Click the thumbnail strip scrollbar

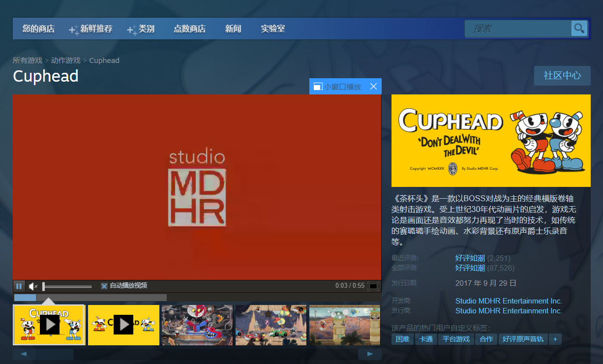pyautogui.click(x=55, y=354)
